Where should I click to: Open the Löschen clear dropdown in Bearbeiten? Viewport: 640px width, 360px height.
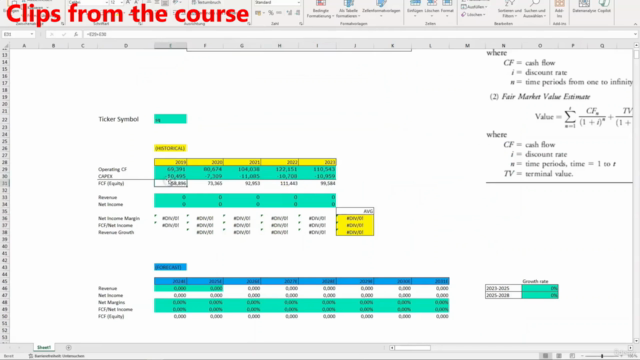tap(473, 14)
